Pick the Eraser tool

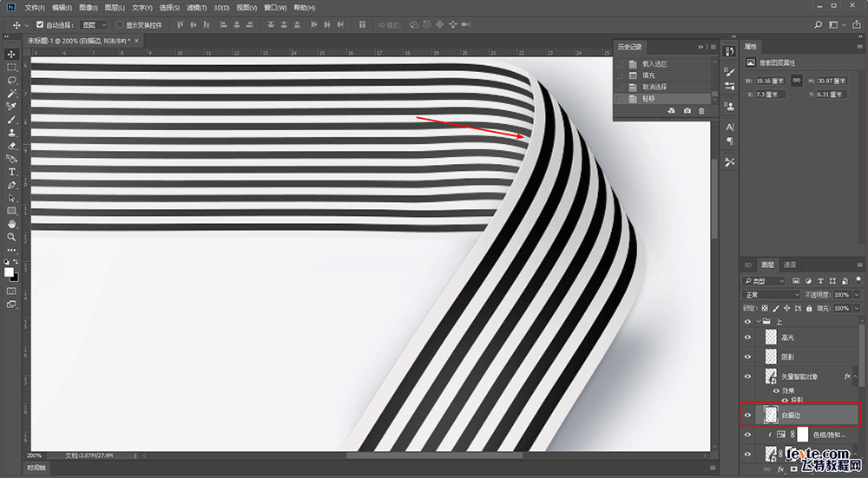(x=11, y=146)
